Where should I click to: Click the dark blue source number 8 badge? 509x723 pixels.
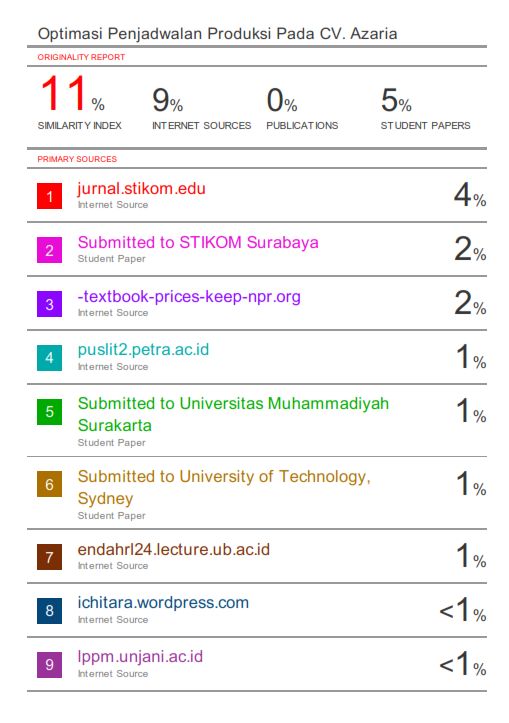[x=49, y=611]
